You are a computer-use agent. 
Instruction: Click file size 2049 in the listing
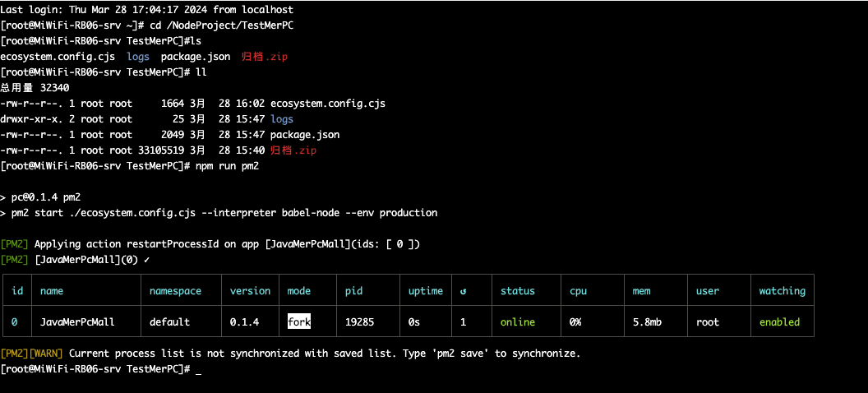point(172,135)
